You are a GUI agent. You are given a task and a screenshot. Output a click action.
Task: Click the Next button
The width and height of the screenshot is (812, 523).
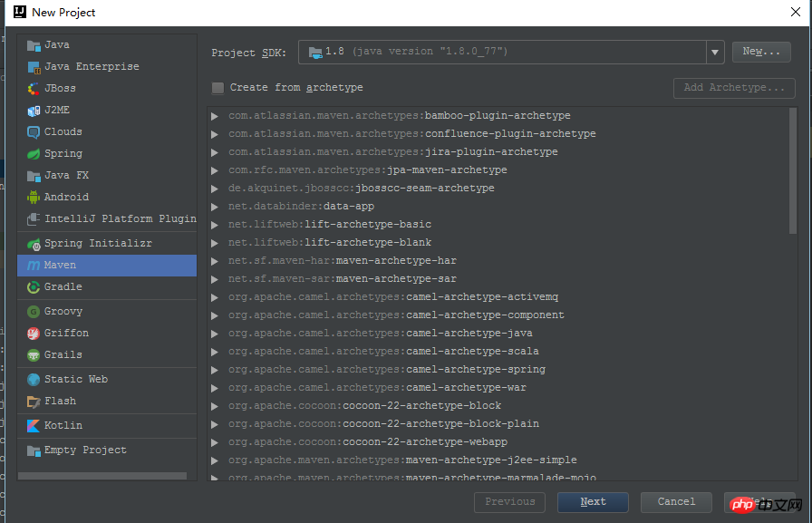click(x=593, y=502)
